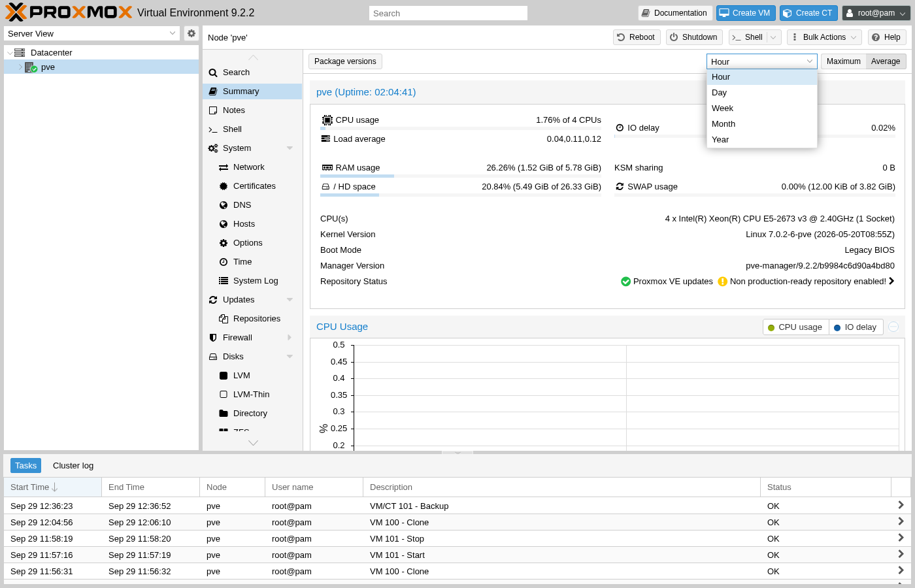Click the System Log list icon

click(224, 281)
